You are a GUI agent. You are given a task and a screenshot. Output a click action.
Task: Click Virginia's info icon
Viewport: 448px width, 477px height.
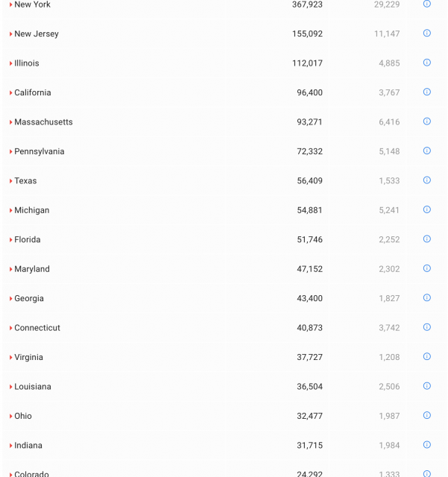pos(427,357)
